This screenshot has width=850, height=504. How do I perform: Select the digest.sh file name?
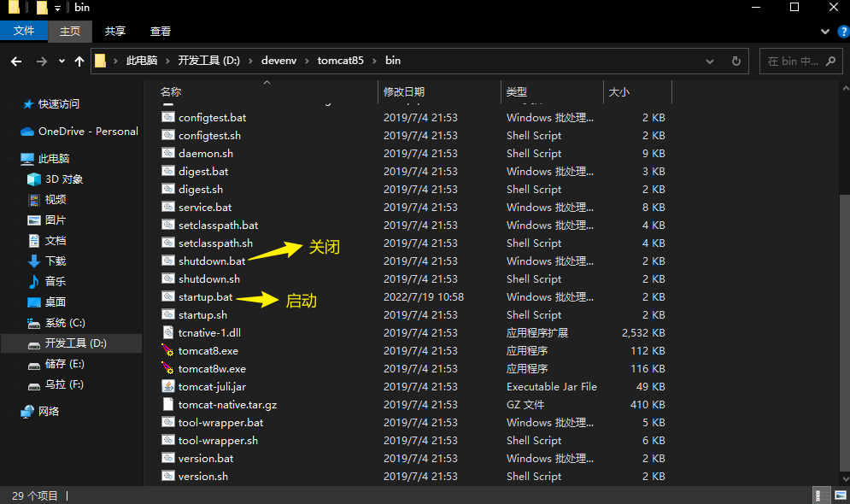pyautogui.click(x=200, y=189)
